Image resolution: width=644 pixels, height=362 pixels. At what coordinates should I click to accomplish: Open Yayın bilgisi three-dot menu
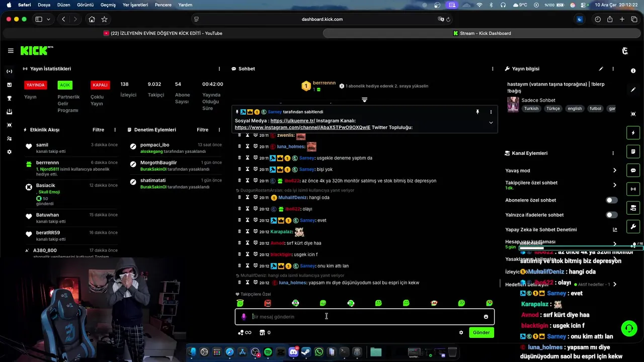pos(613,69)
